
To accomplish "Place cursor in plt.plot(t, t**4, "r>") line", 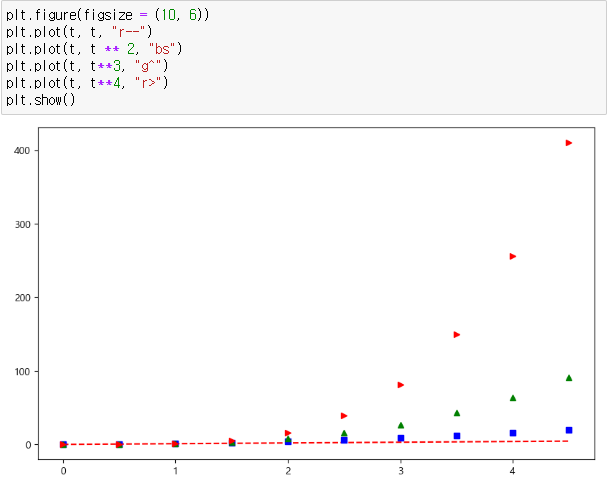I will coord(87,83).
